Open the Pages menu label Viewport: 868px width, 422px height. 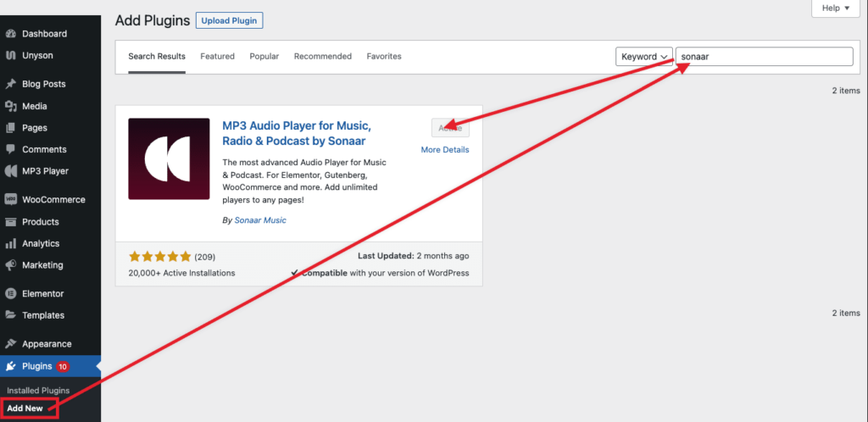pos(35,128)
